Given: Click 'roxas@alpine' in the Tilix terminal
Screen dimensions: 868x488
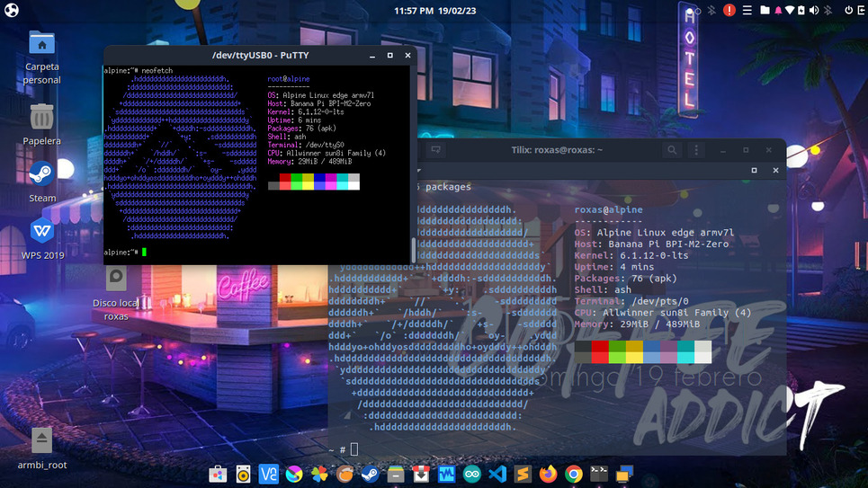Looking at the screenshot, I should [x=608, y=209].
